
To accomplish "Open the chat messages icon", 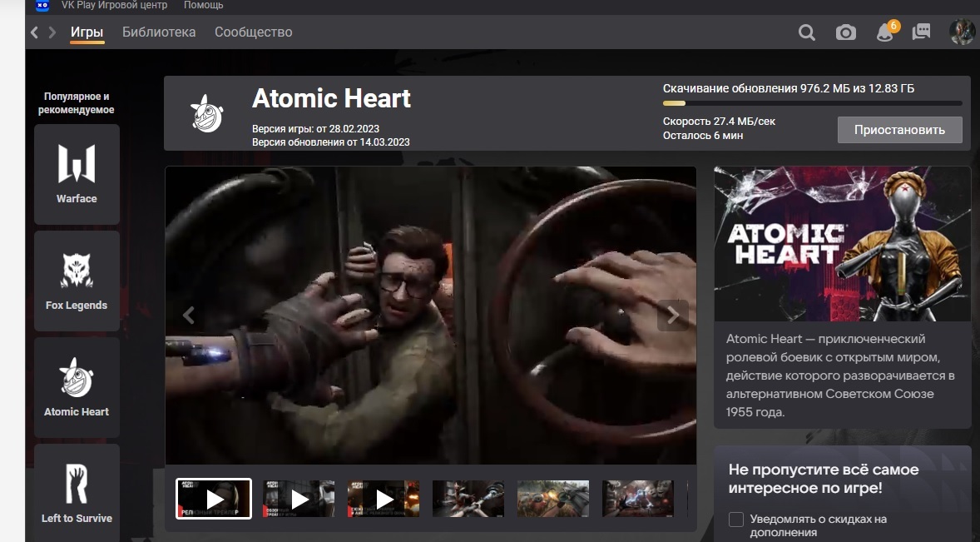I will tap(921, 32).
